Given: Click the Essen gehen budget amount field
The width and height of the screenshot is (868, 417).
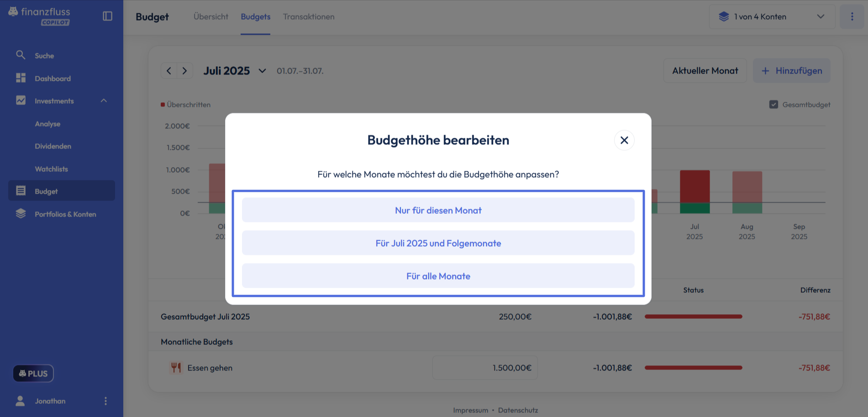Looking at the screenshot, I should pos(485,368).
